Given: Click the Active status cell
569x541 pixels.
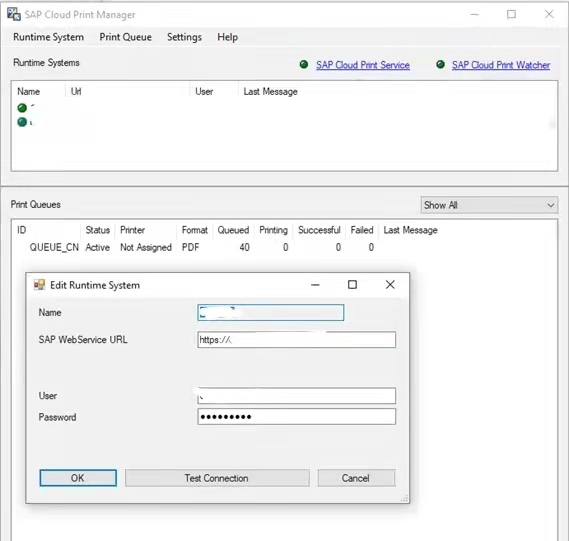Looking at the screenshot, I should point(98,247).
